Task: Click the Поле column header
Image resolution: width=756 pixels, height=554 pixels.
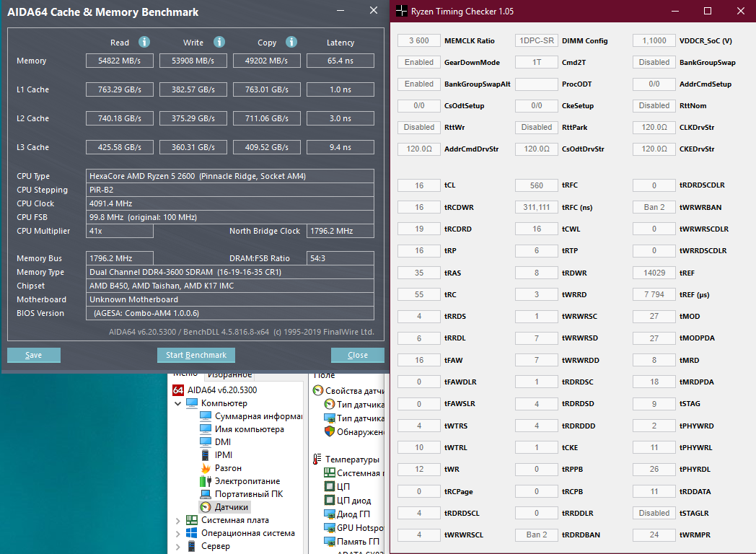Action: click(x=324, y=375)
